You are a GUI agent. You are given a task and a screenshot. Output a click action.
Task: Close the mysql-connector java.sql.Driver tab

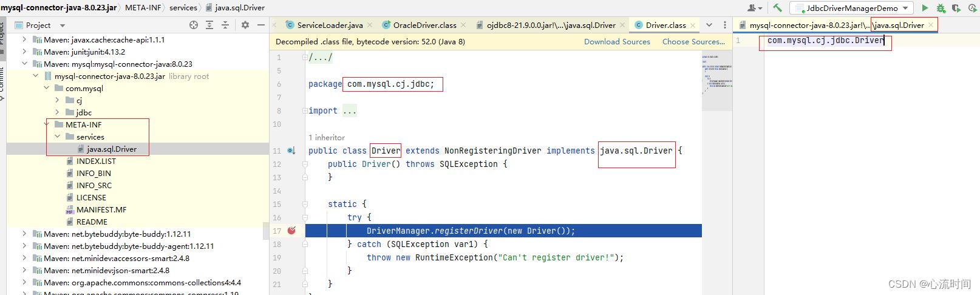pyautogui.click(x=931, y=25)
